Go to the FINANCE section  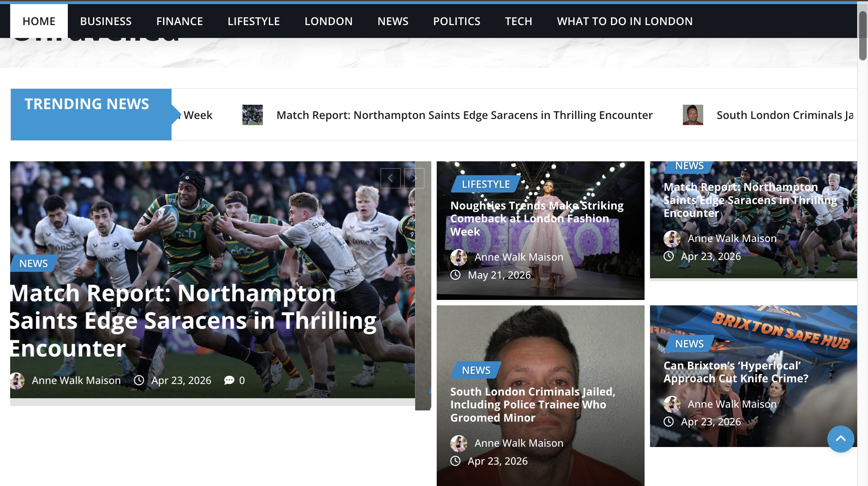(x=180, y=21)
